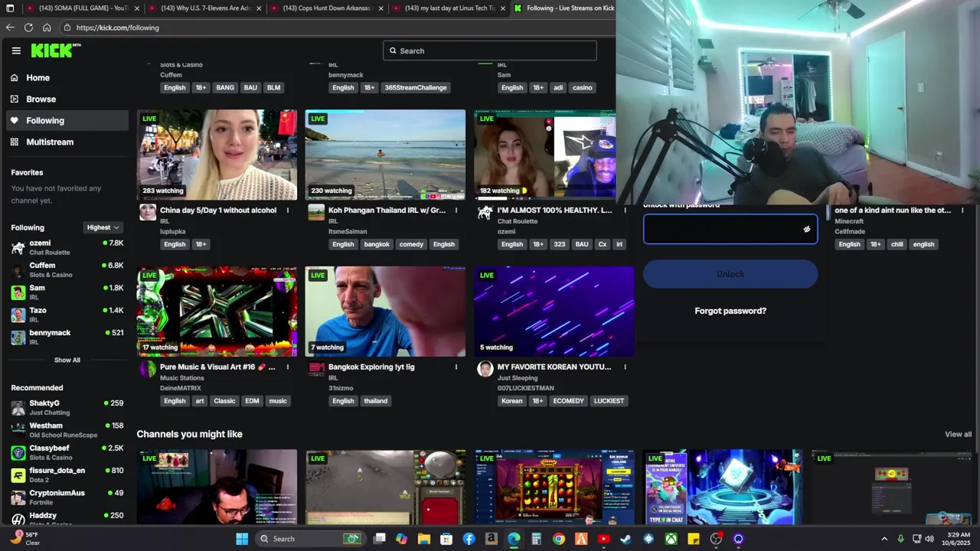Click View all for channels you might like
Viewport: 980px width, 551px height.
click(958, 434)
